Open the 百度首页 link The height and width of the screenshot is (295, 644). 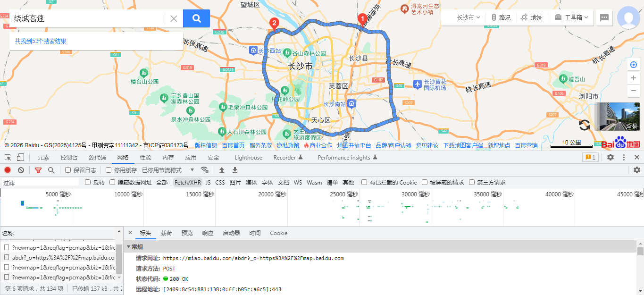pos(233,145)
